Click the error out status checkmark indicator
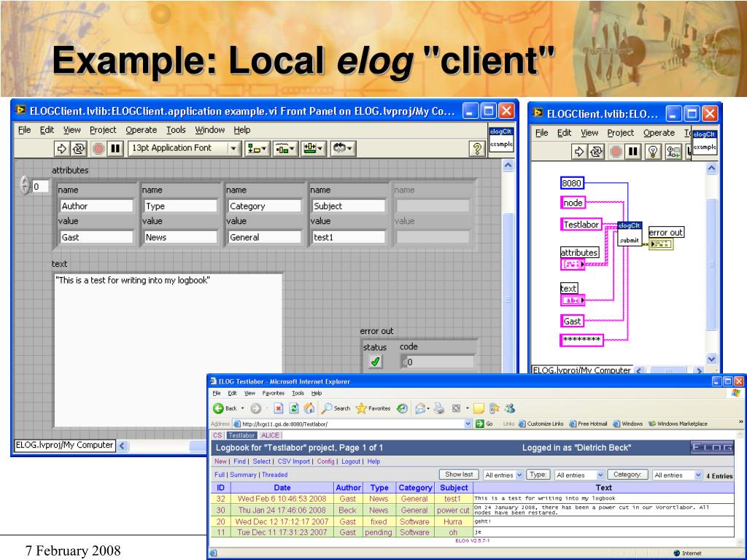Viewport: 747px width, 560px height. click(375, 362)
